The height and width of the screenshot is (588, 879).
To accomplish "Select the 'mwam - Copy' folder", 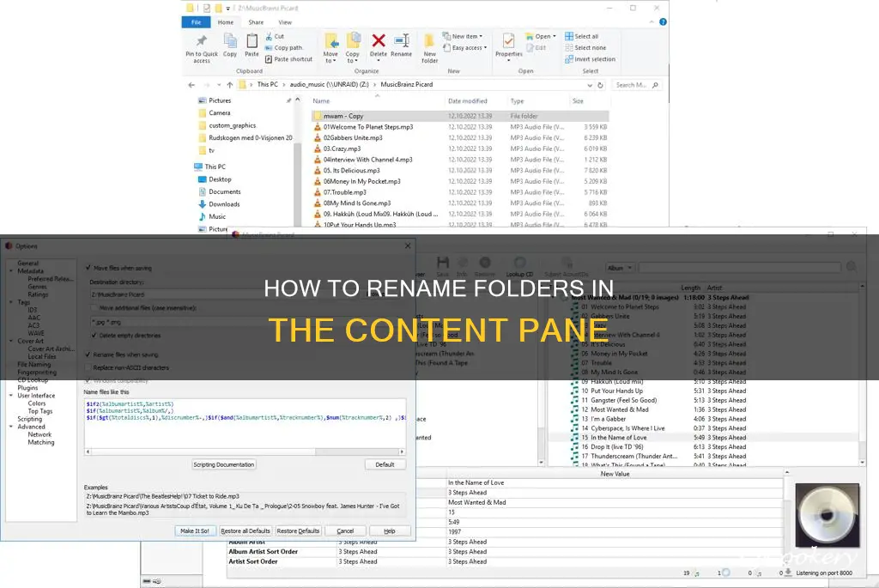I will pyautogui.click(x=460, y=116).
